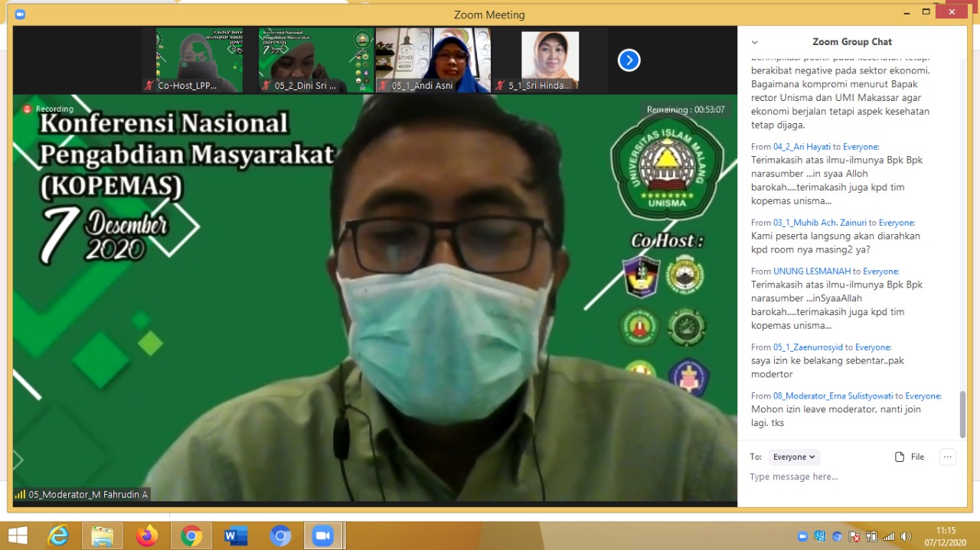Open File Explorer from the taskbar
Image resolution: width=980 pixels, height=550 pixels.
[x=103, y=536]
